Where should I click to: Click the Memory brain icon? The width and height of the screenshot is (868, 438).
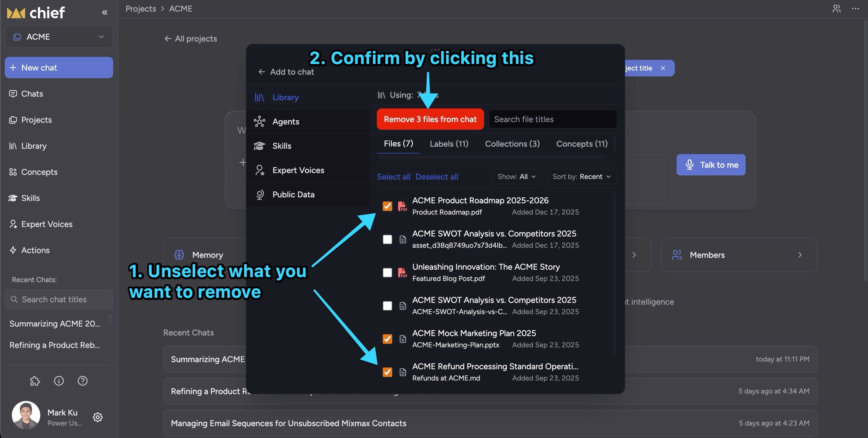(x=179, y=255)
